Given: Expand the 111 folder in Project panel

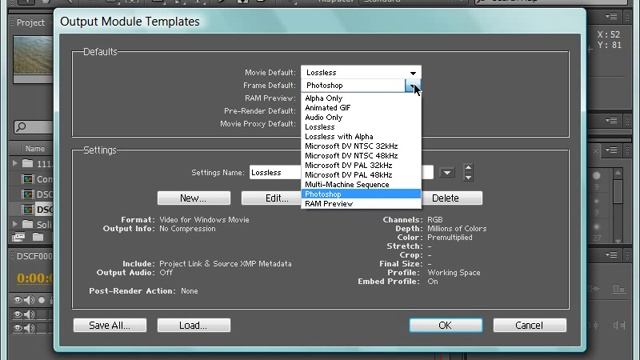Looking at the screenshot, I should click(x=15, y=163).
